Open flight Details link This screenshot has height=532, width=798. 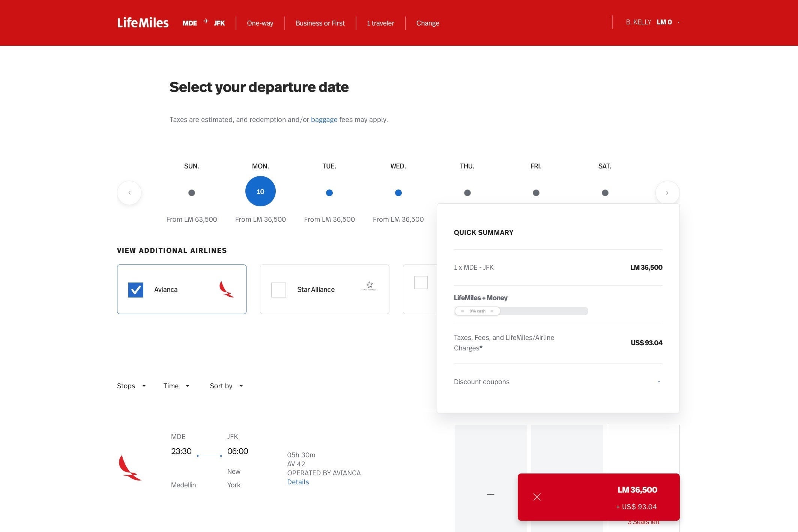(298, 482)
